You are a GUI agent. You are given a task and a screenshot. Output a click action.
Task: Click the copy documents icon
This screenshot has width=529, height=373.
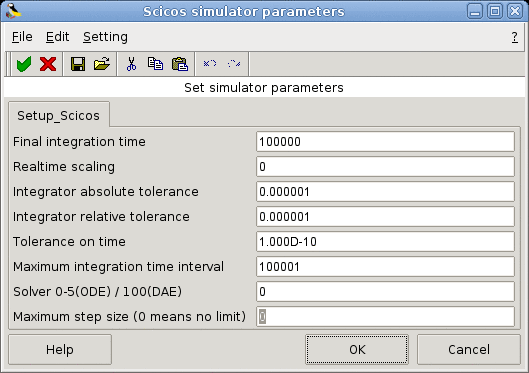coord(155,63)
